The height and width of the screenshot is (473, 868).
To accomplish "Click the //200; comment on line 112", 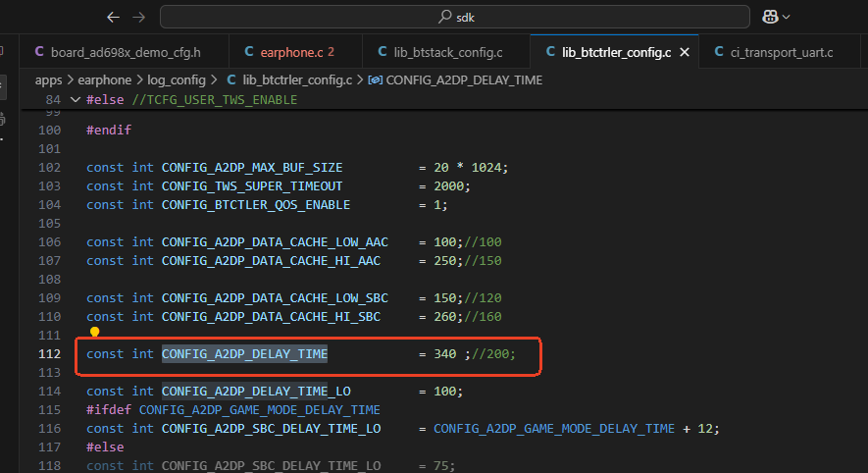I will click(493, 354).
